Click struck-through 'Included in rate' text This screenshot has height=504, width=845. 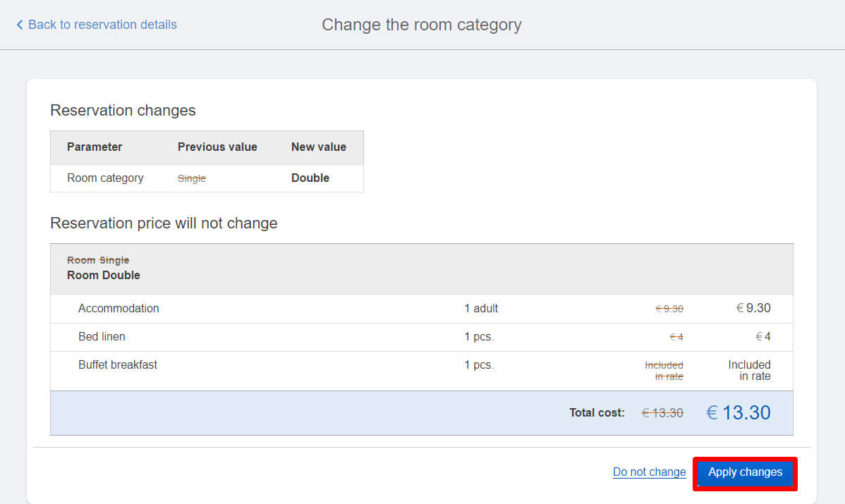click(664, 371)
